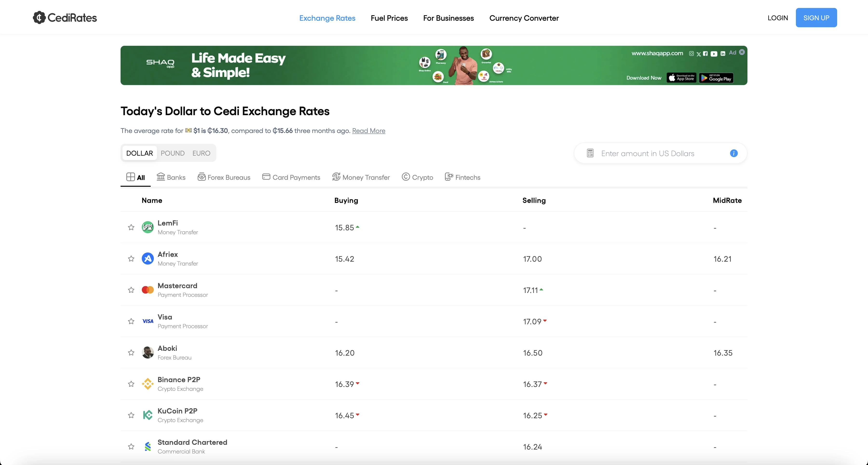The image size is (868, 465).
Task: Click the Standard Chartered logo icon
Action: (x=148, y=446)
